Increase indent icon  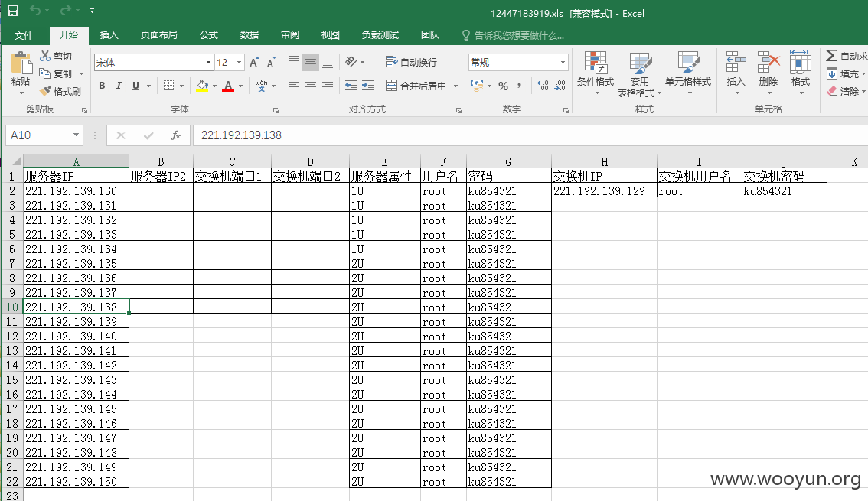(368, 86)
